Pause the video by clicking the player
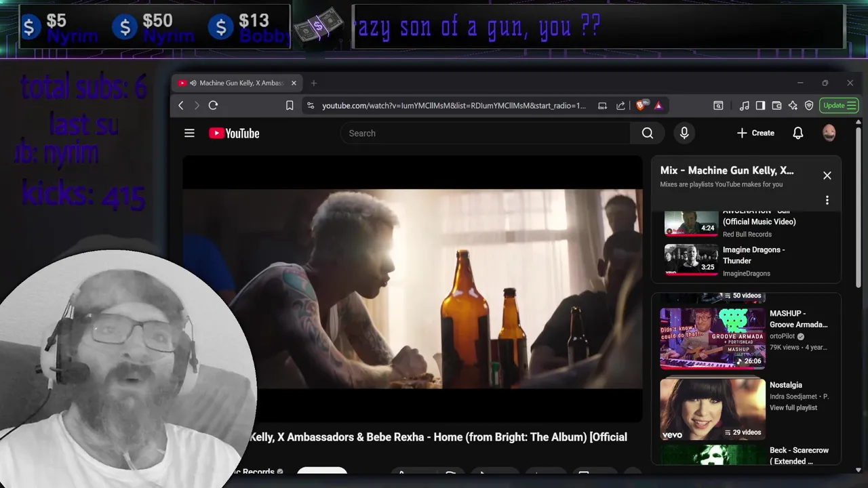Screen dimensions: 868x488 (412, 289)
